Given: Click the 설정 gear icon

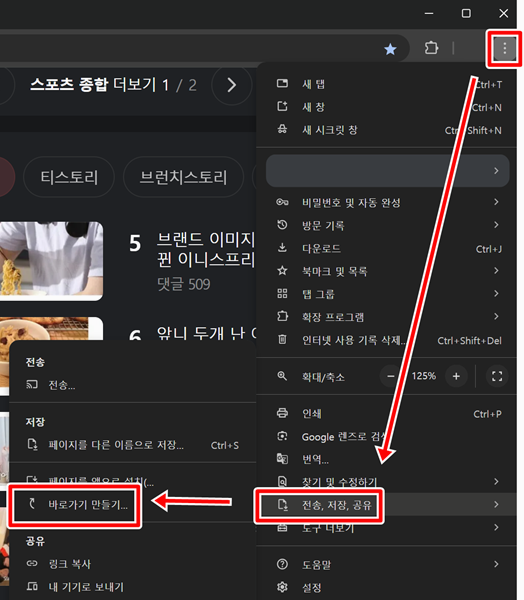Looking at the screenshot, I should click(282, 587).
